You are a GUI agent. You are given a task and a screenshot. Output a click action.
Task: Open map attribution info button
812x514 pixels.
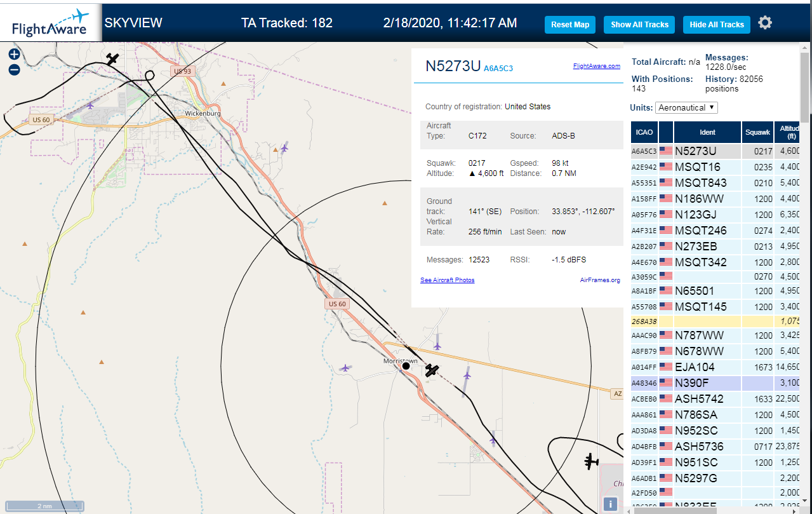coord(610,504)
